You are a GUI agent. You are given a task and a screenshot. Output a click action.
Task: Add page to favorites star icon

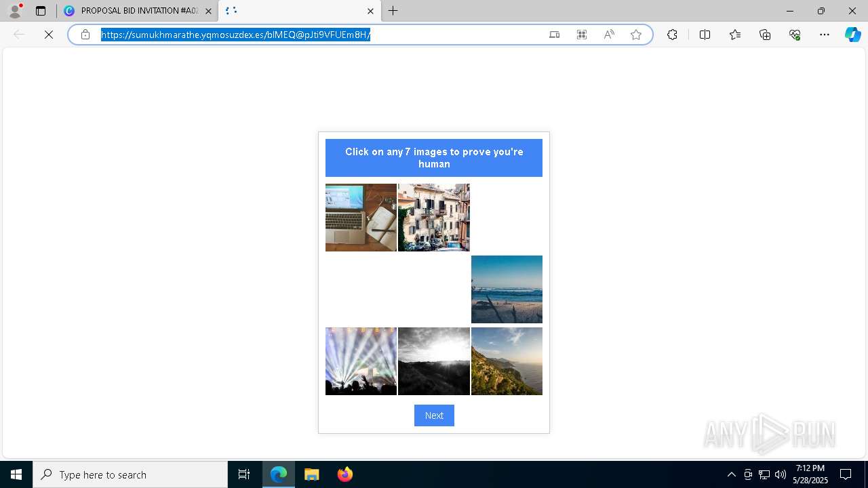pyautogui.click(x=636, y=35)
